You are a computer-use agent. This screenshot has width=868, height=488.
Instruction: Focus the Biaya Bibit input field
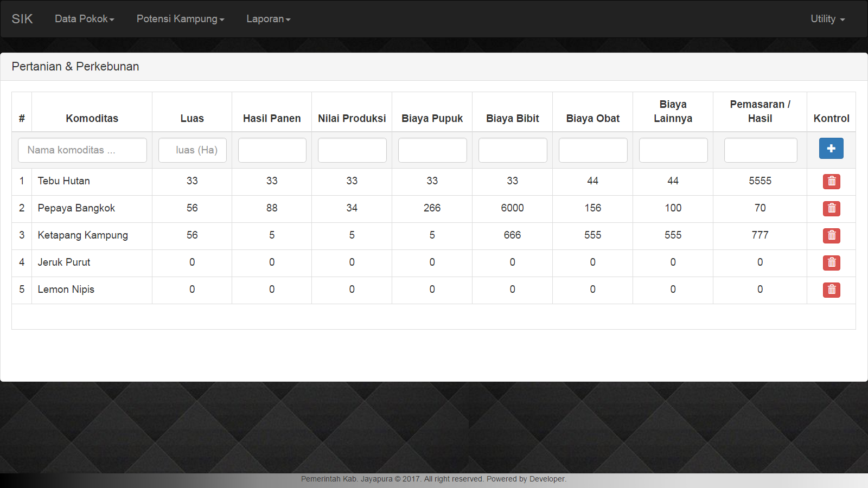pyautogui.click(x=513, y=150)
